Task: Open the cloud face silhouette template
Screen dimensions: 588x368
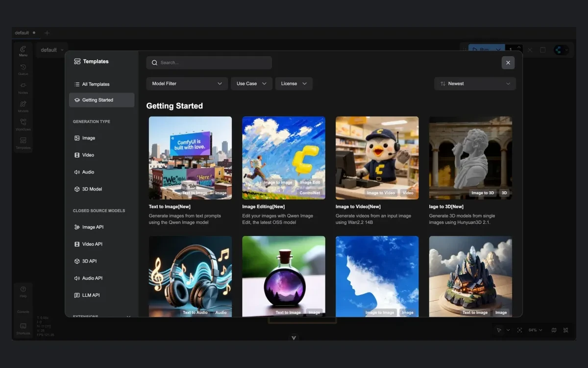Action: pos(377,276)
